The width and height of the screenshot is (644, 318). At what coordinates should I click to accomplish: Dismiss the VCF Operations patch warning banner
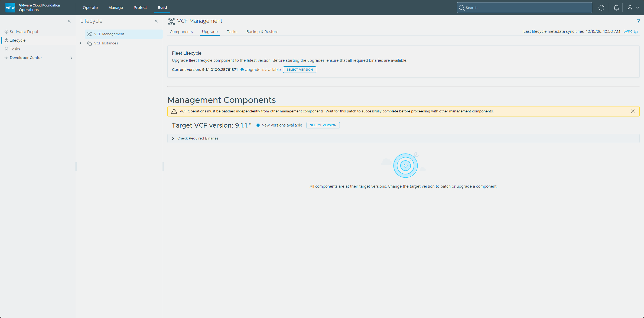[633, 111]
